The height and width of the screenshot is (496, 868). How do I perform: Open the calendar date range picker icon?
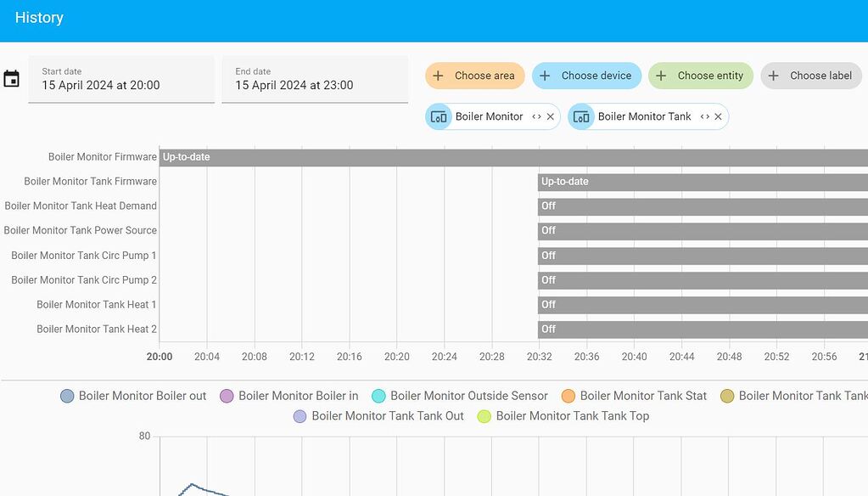(x=11, y=79)
